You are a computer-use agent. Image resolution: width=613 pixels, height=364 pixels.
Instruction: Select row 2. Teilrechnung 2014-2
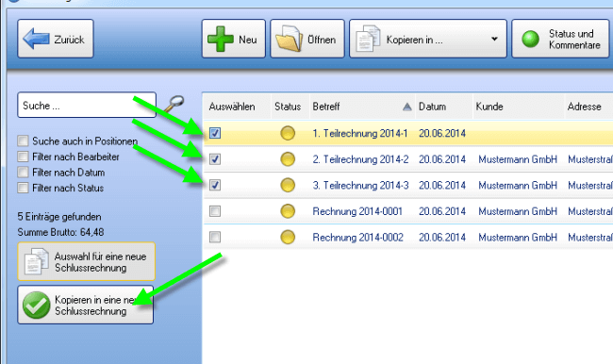click(408, 159)
